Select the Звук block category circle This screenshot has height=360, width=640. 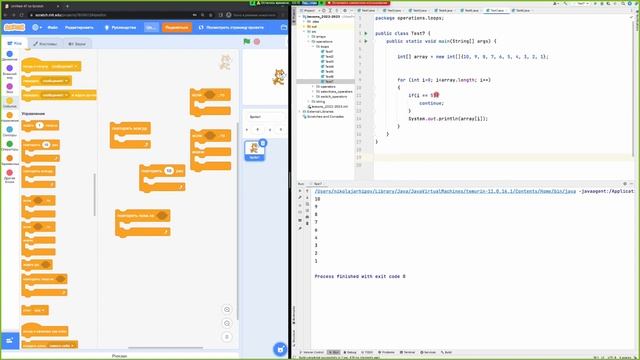pos(9,86)
